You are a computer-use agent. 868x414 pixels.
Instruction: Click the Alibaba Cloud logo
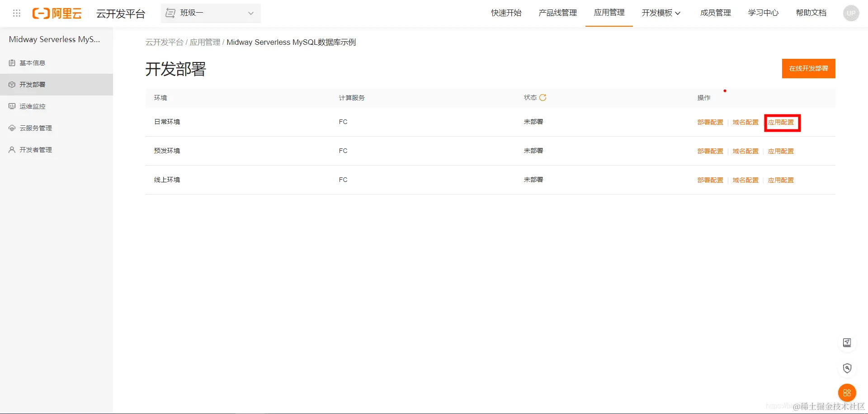point(57,13)
